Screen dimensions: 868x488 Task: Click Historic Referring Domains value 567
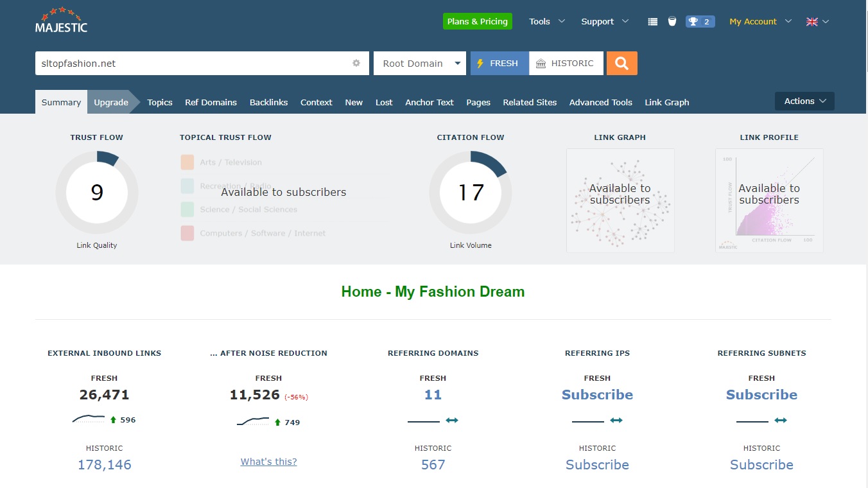coord(433,465)
